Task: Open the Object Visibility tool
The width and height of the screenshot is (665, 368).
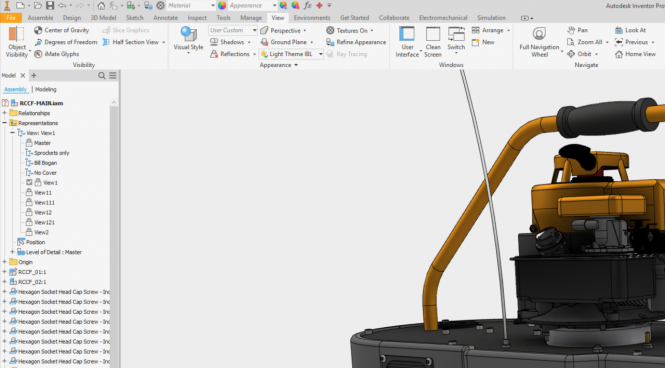Action: [17, 42]
